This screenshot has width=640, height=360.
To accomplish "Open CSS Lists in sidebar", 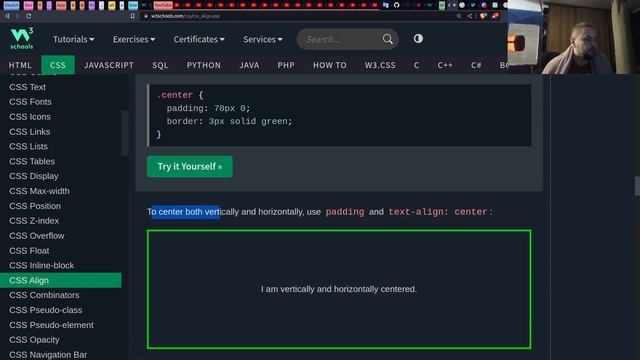I will click(28, 147).
